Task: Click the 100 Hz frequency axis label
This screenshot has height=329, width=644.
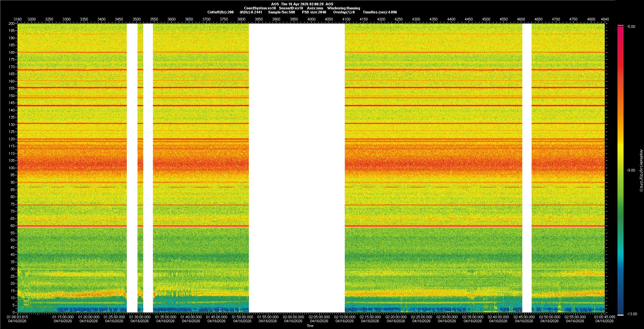Action: click(12, 168)
